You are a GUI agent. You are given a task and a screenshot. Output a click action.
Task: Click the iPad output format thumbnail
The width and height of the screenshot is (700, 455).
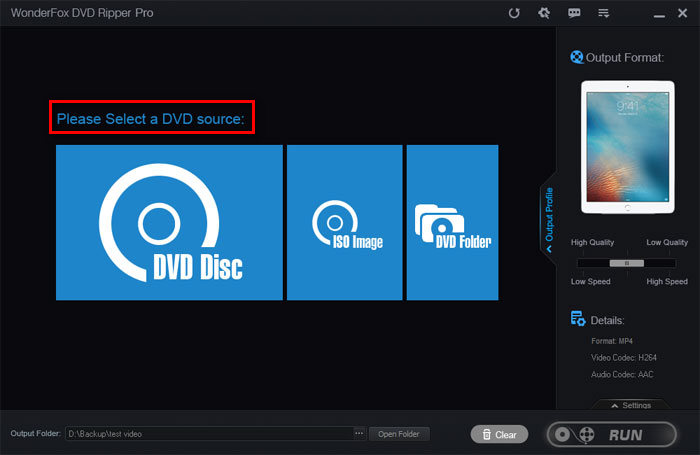point(628,147)
